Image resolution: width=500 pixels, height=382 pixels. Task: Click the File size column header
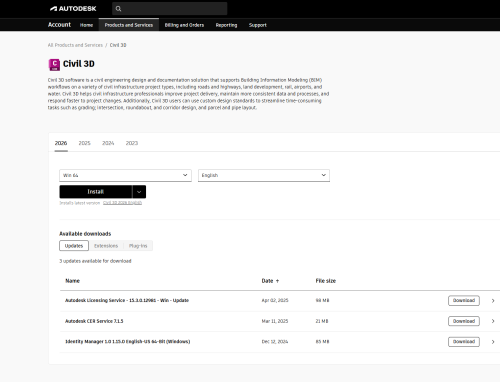[x=326, y=281]
